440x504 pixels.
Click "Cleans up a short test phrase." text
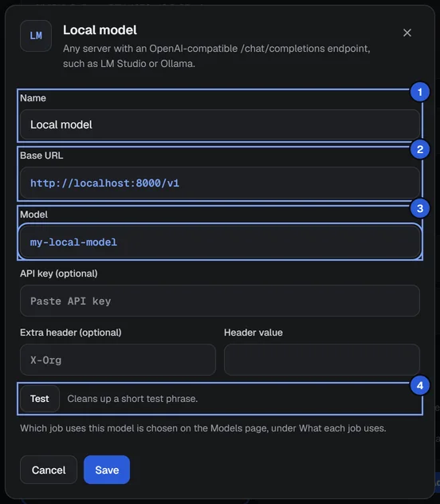[x=132, y=399]
